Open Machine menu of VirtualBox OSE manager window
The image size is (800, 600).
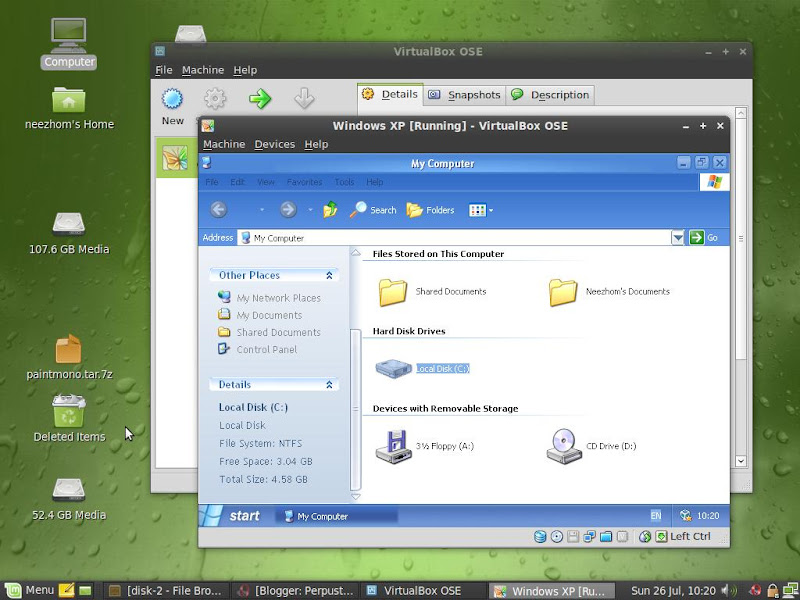coord(203,70)
